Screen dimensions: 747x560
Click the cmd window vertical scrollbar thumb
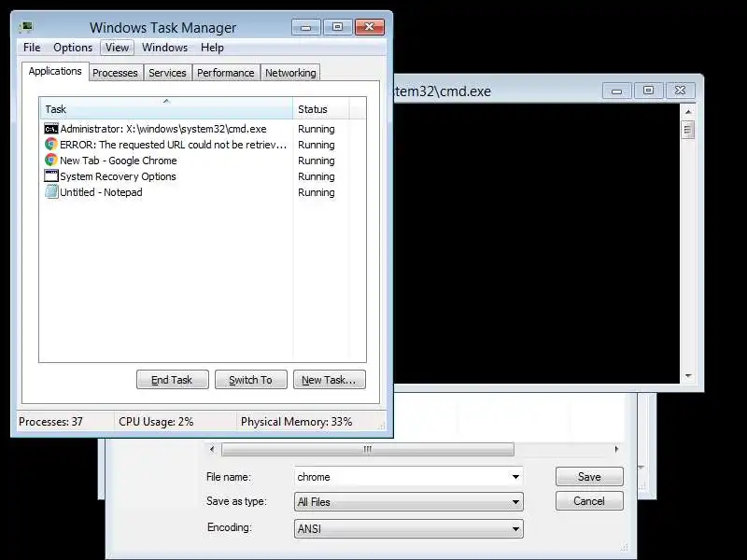click(x=688, y=130)
